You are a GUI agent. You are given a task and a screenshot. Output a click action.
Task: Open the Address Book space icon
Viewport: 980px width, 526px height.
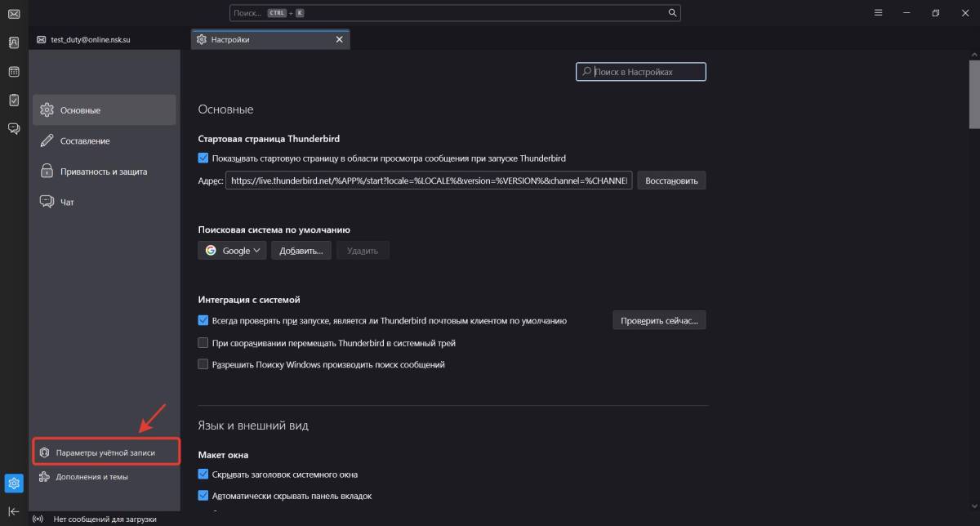tap(14, 42)
